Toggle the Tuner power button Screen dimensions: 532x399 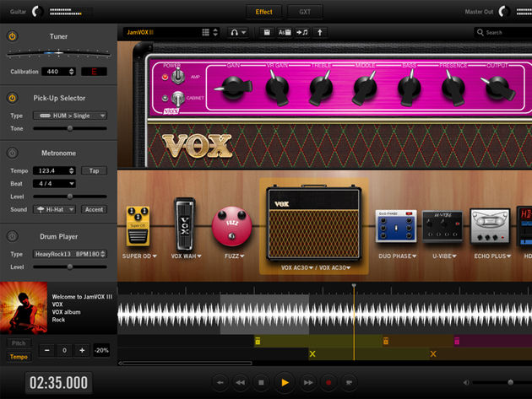[12, 36]
